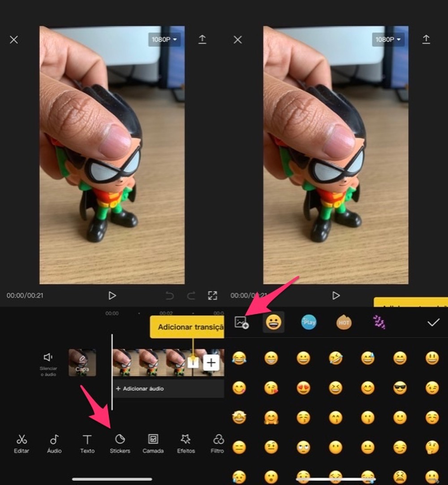The height and width of the screenshot is (485, 448).
Task: Select the white transition marker between clips
Action: point(193,362)
